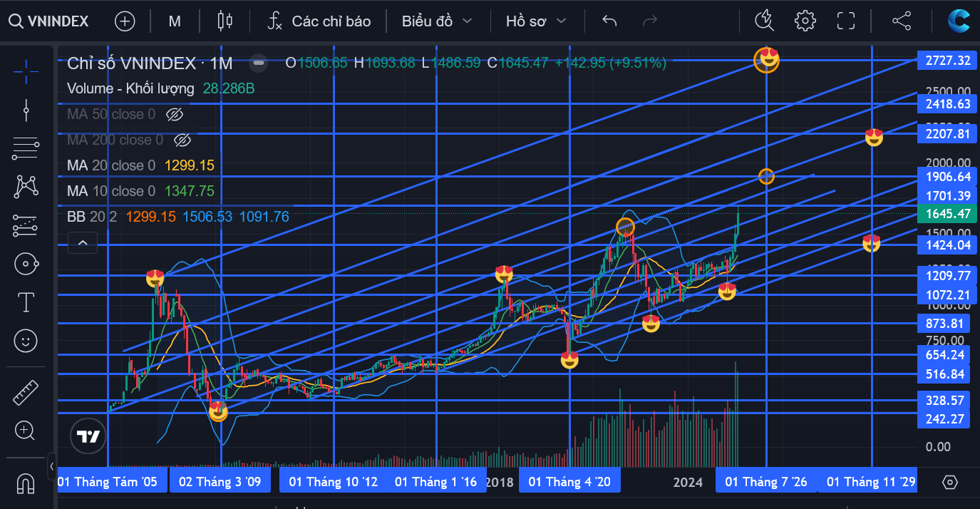980x509 pixels.
Task: Click the blue C logo icon
Action: (959, 20)
